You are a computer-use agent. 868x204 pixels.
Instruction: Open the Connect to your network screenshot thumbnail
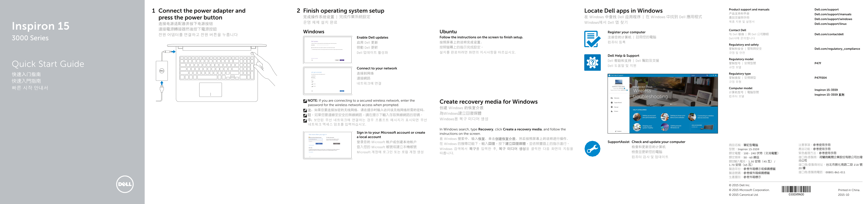(328, 81)
